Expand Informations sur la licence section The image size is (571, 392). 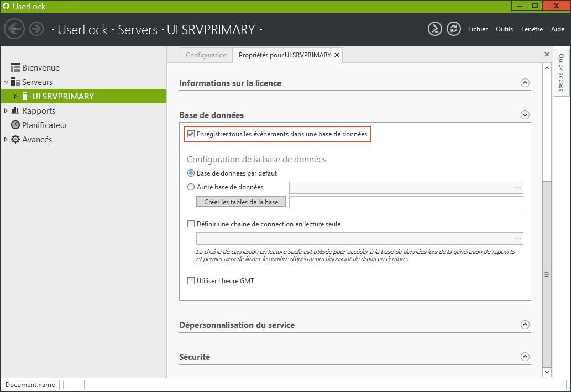[x=525, y=83]
